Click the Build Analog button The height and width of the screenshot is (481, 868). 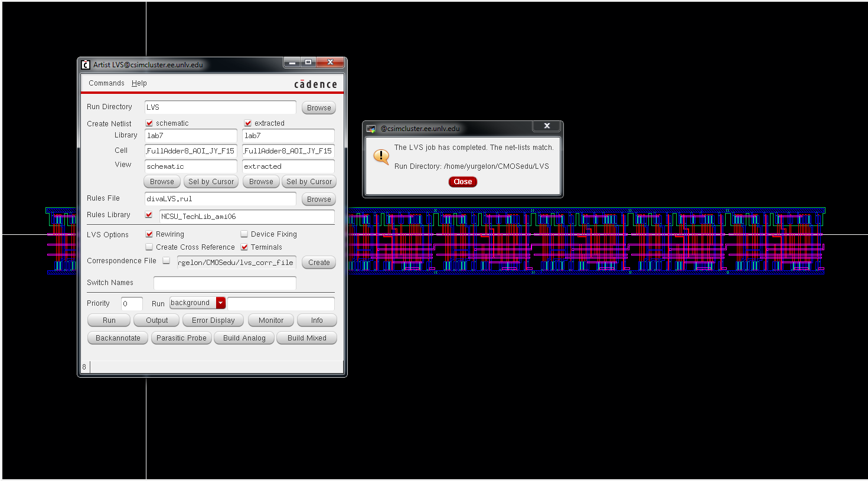pos(244,338)
